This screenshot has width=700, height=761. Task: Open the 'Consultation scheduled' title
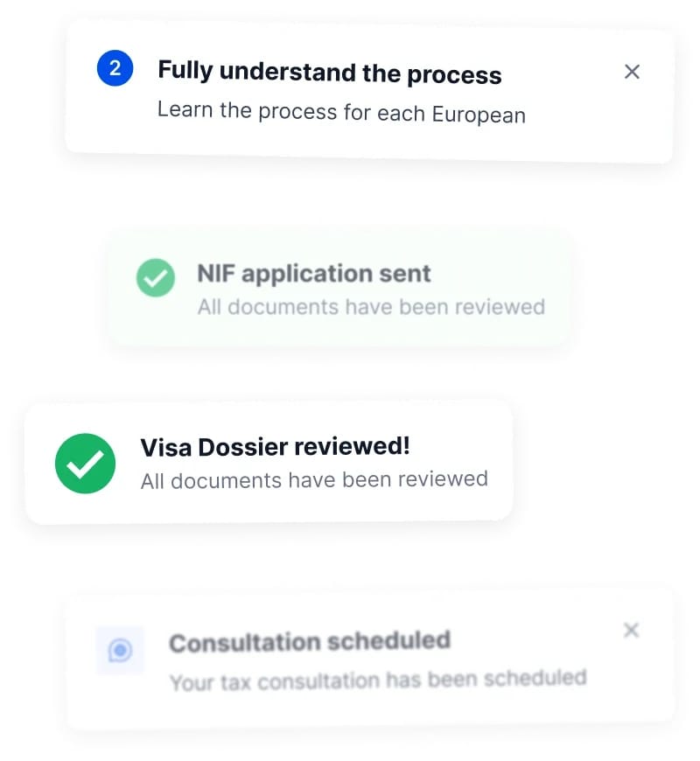point(309,642)
